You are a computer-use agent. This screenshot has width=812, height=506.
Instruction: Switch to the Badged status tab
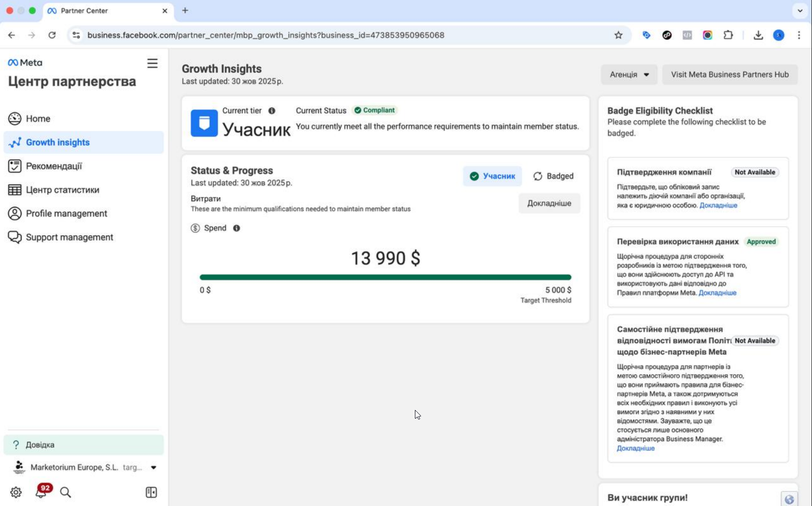[554, 176]
